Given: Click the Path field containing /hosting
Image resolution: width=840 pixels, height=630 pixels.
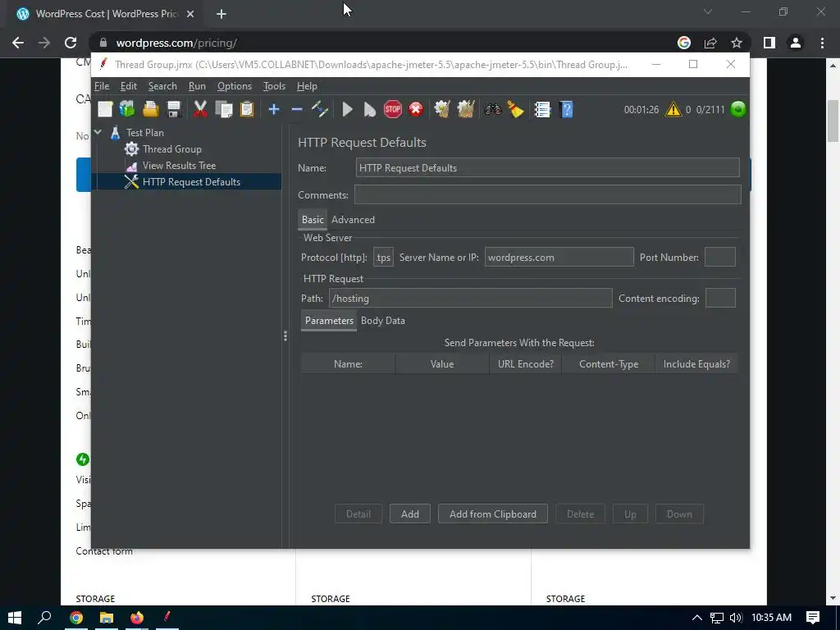Looking at the screenshot, I should pos(470,298).
